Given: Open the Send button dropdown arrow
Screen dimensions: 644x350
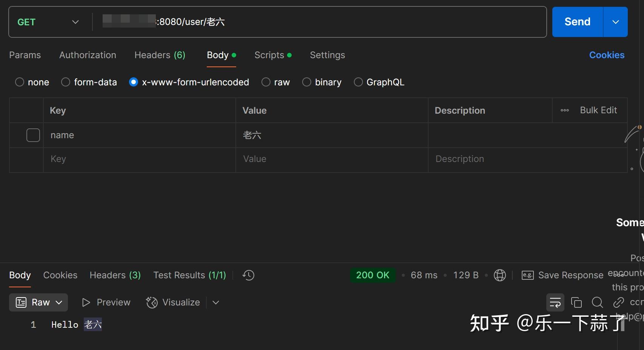Looking at the screenshot, I should click(x=615, y=22).
